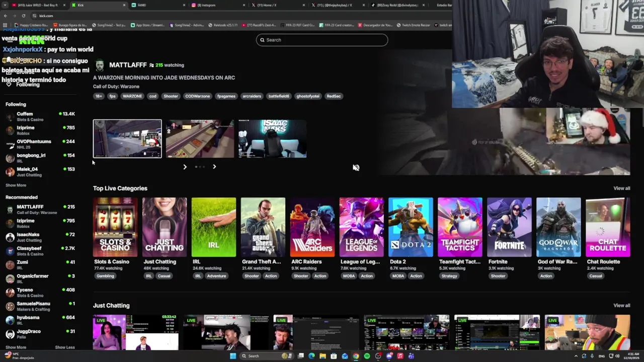Open the Slots & Casino category card
644x362 pixels.
[115, 227]
